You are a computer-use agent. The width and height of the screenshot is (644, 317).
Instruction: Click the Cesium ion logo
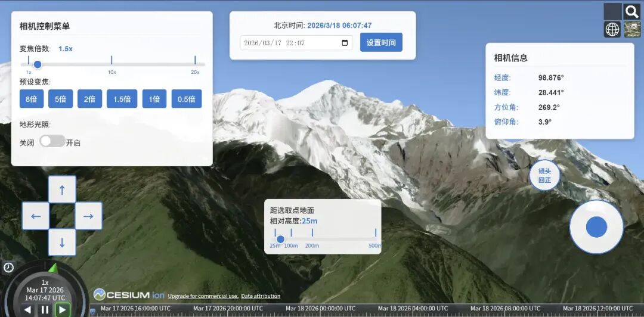129,295
